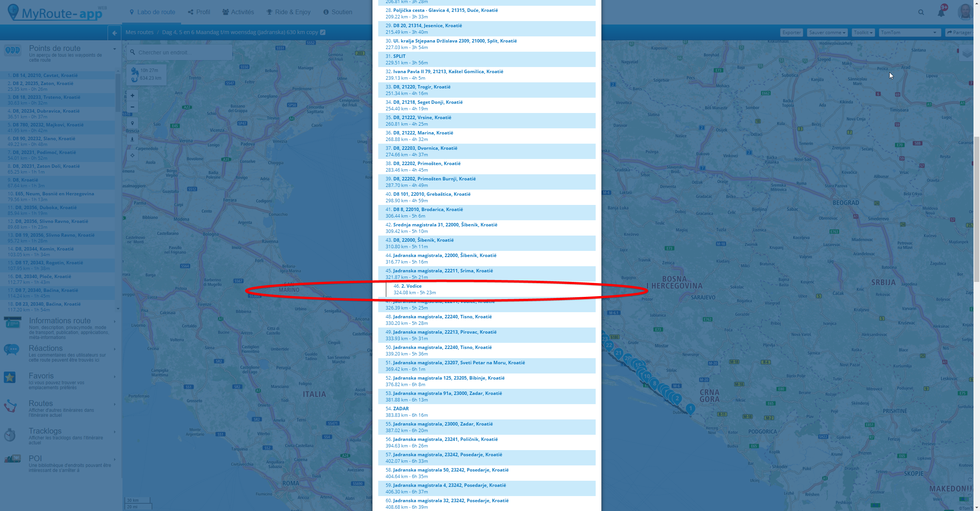980x511 pixels.
Task: Open the Toolkit dropdown
Action: point(863,33)
